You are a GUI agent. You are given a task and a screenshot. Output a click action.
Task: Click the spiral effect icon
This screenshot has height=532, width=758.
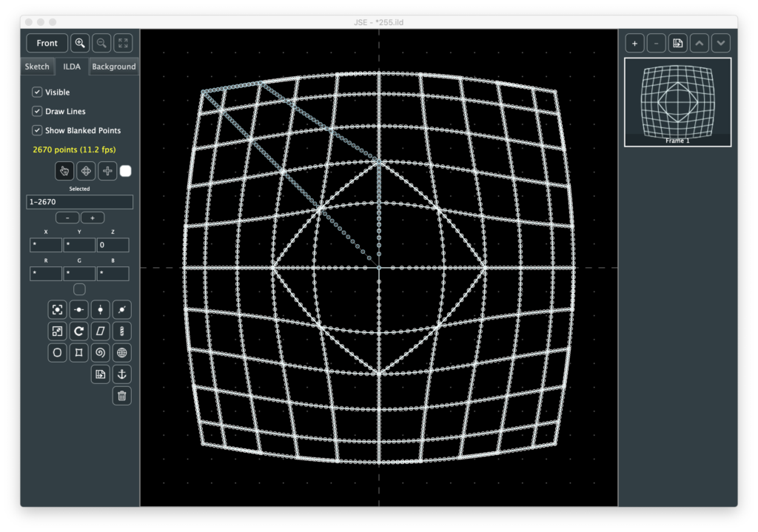101,353
